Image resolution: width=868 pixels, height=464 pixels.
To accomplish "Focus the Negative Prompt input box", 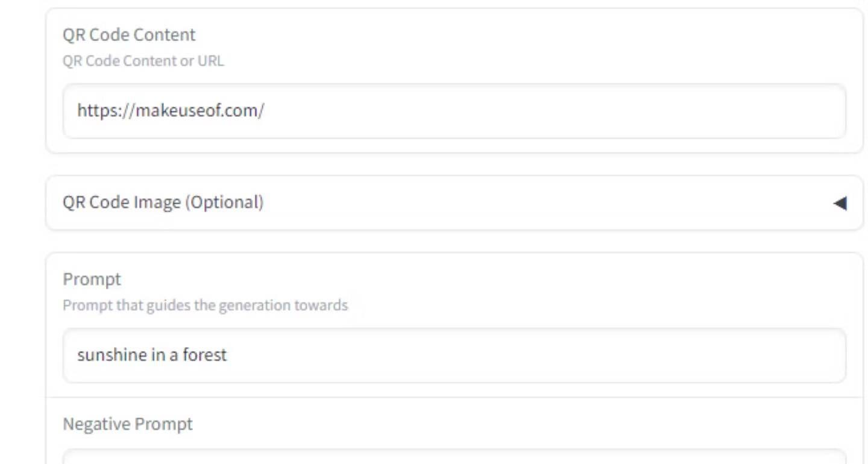I will pos(454,457).
